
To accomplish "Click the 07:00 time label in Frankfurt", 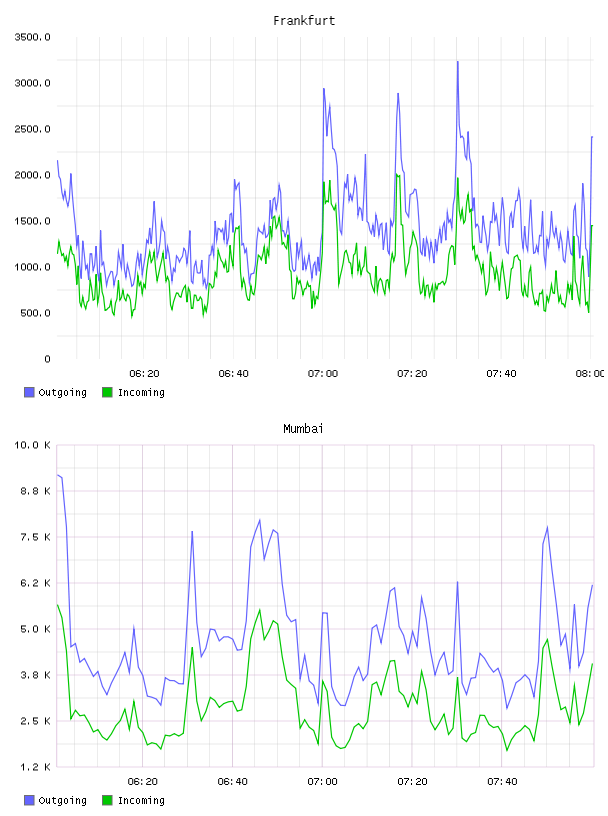I will pos(323,374).
